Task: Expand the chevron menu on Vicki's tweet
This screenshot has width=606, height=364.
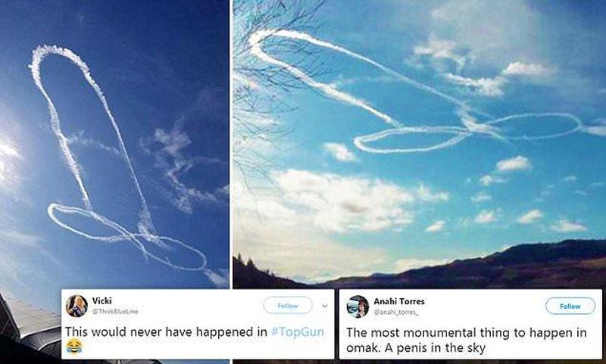Action: (x=325, y=306)
